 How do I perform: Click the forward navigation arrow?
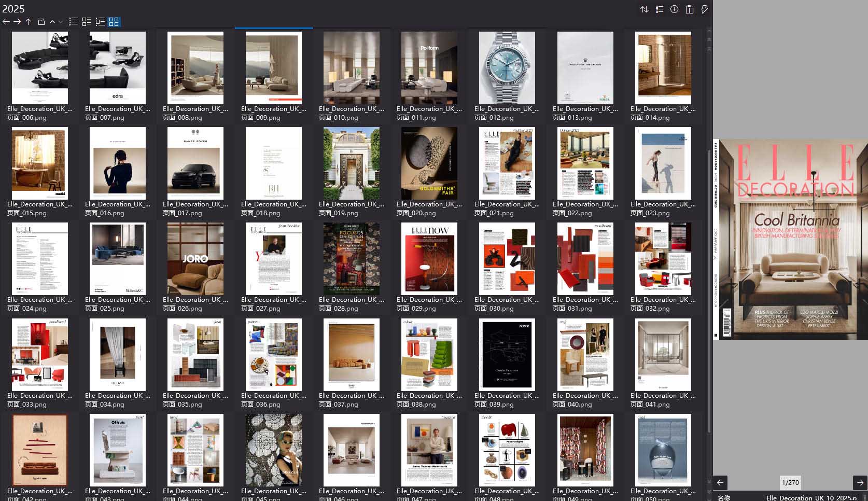[x=17, y=22]
